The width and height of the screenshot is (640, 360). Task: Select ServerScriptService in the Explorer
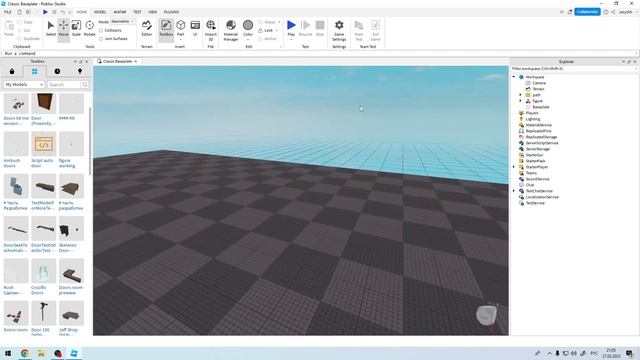(542, 143)
